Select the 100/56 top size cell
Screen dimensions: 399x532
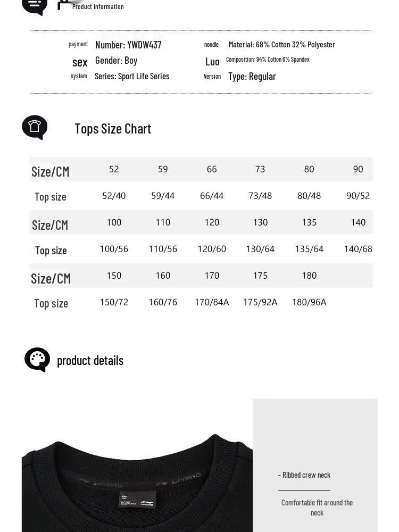[x=114, y=249]
